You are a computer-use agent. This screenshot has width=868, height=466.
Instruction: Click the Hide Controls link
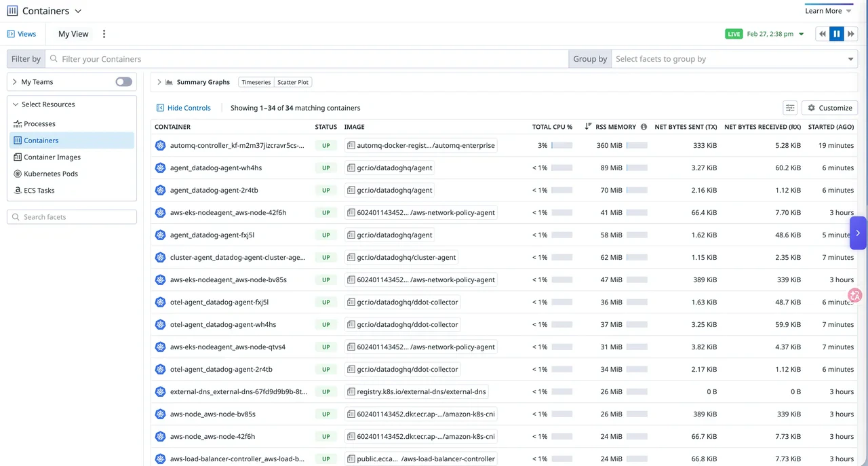(x=184, y=107)
